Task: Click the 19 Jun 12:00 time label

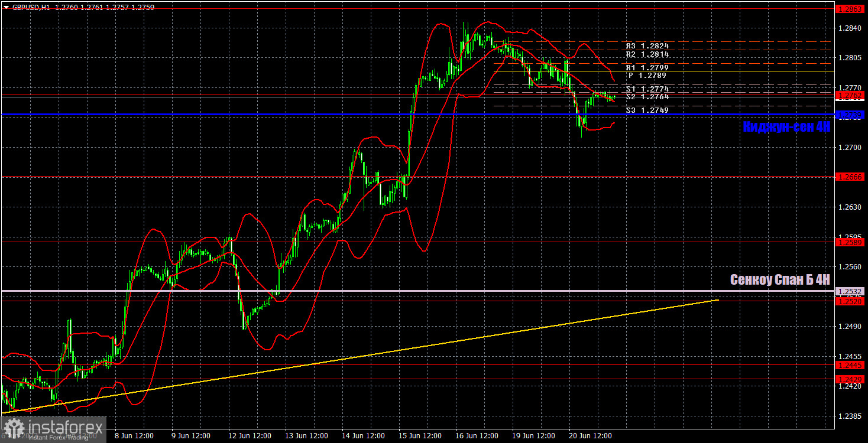Action: [534, 436]
